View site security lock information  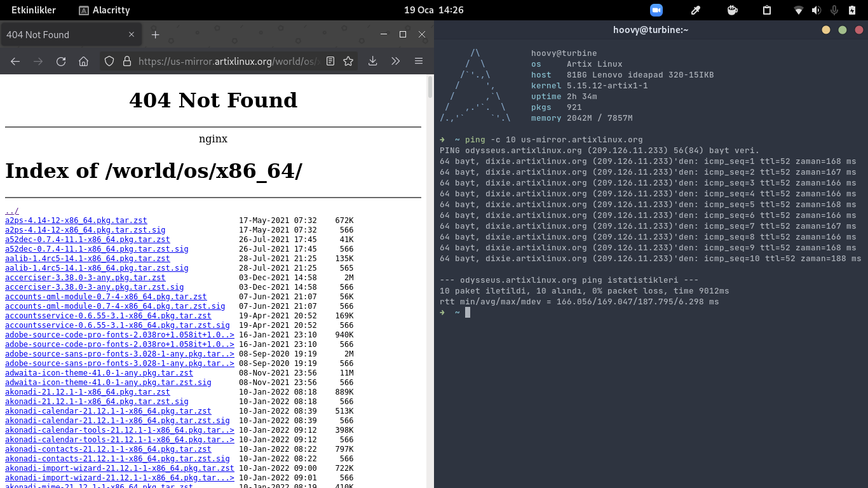click(126, 61)
